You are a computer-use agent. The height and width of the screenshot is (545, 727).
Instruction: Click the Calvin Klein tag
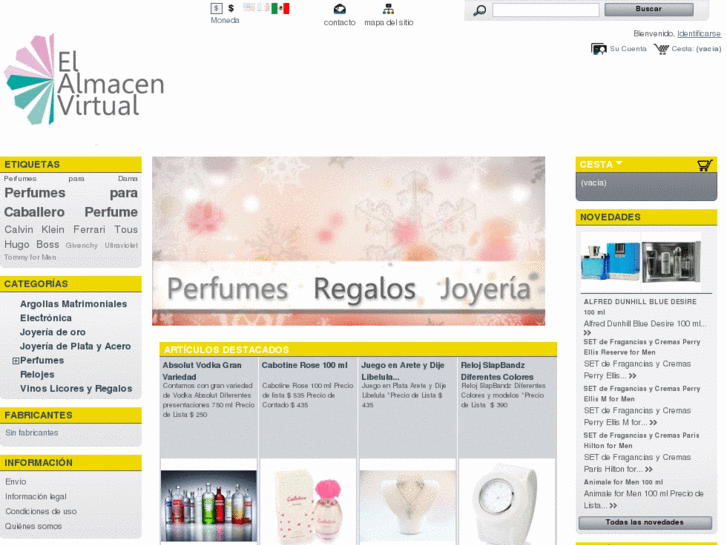34,230
